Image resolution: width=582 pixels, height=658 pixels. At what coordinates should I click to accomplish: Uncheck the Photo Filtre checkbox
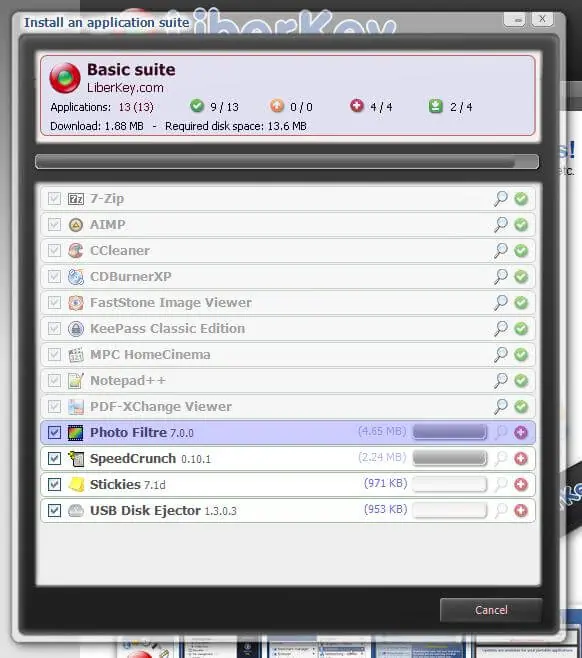[54, 433]
